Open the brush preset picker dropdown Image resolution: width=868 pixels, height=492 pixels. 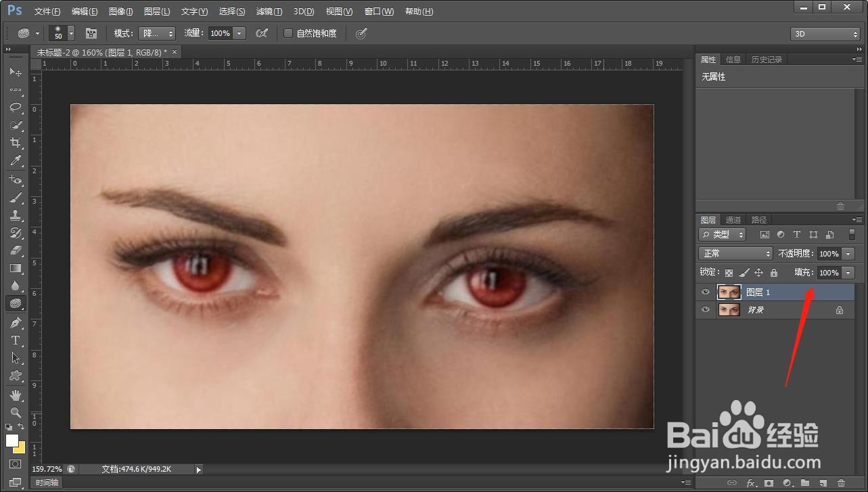click(71, 33)
